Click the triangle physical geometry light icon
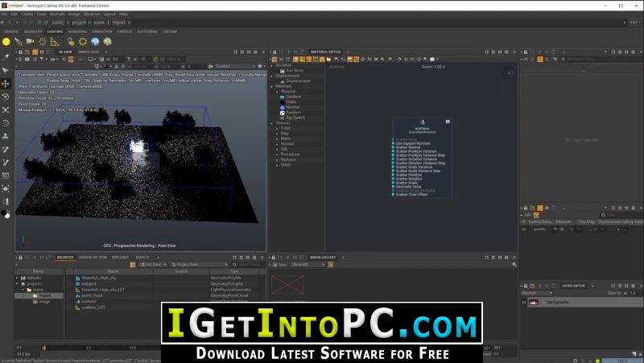Screen dimensions: 644x363 [55, 42]
